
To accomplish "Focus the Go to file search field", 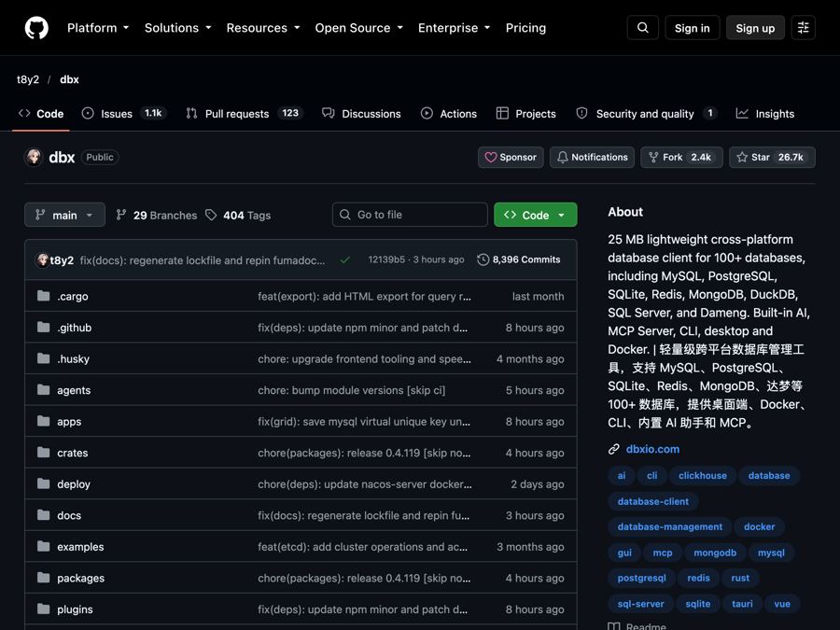I will point(410,215).
